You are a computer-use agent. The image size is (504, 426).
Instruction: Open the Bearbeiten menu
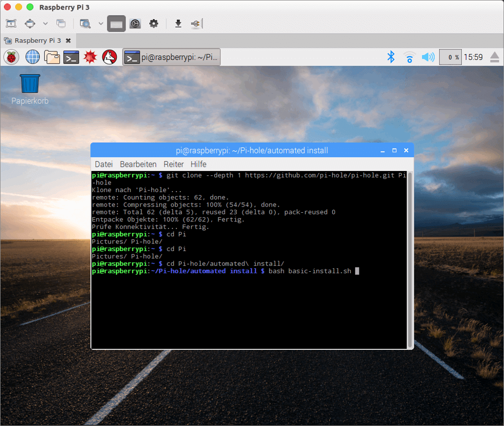tap(138, 164)
